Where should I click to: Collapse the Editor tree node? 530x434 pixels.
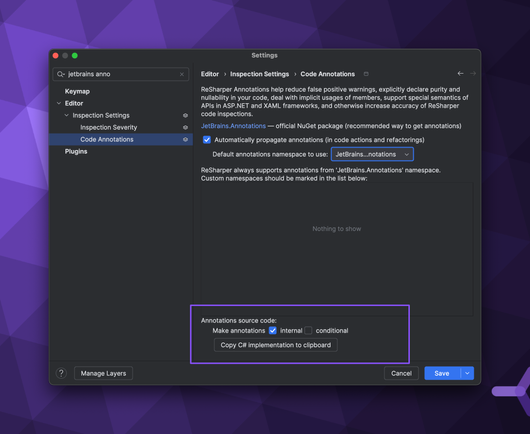(x=59, y=103)
